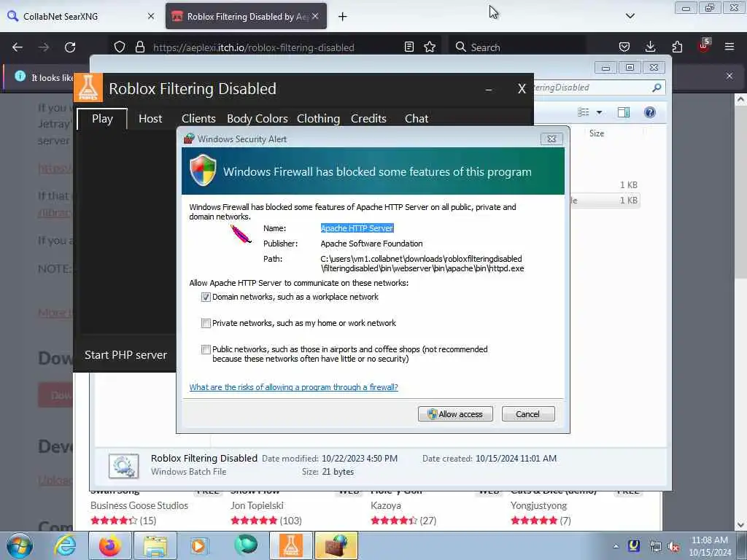Open Firefox application hamburger menu
This screenshot has height=560, width=747.
click(x=729, y=47)
